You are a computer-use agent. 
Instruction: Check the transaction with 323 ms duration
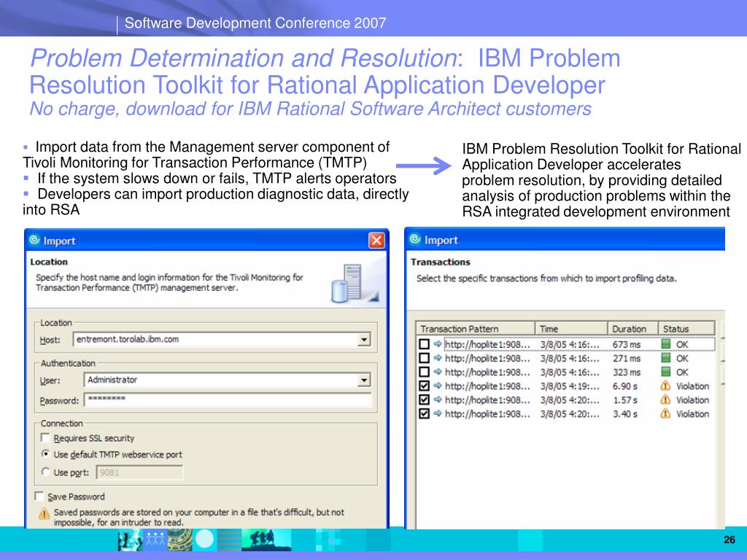(424, 372)
